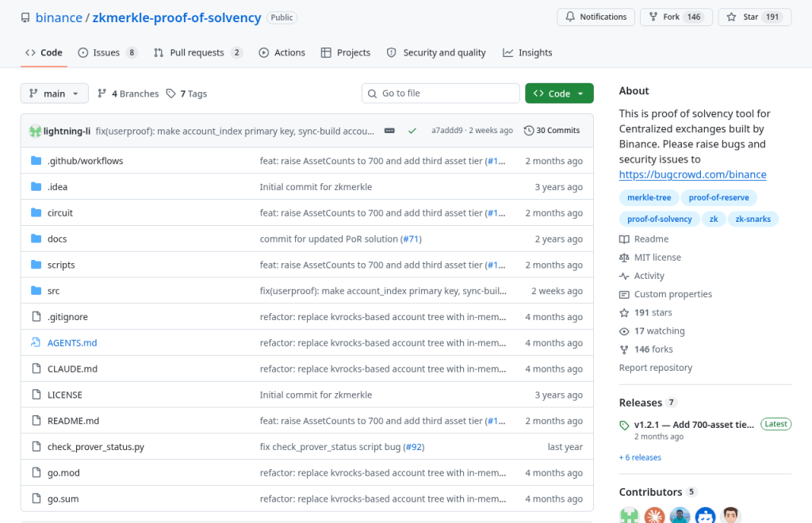This screenshot has width=812, height=523.
Task: Select the proof-of-reserve topic tag
Action: click(718, 197)
